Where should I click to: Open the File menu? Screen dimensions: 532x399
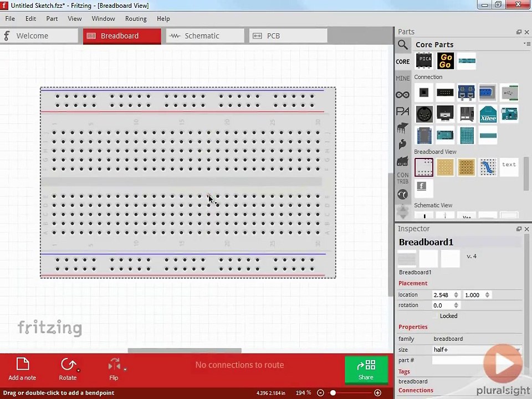[10, 19]
